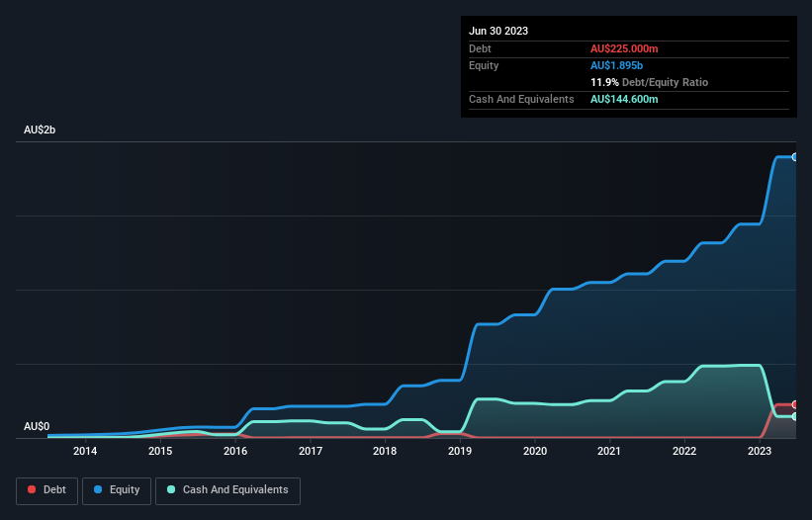Click the 2014 x-axis label
812x520 pixels.
pos(85,451)
